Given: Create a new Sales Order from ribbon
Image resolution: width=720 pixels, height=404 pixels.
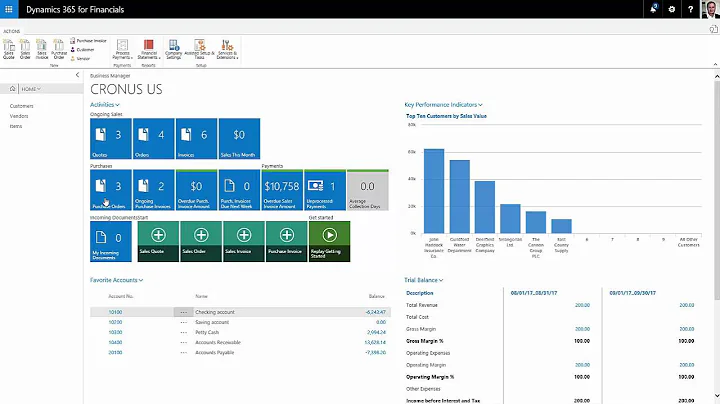Looking at the screenshot, I should coord(25,49).
